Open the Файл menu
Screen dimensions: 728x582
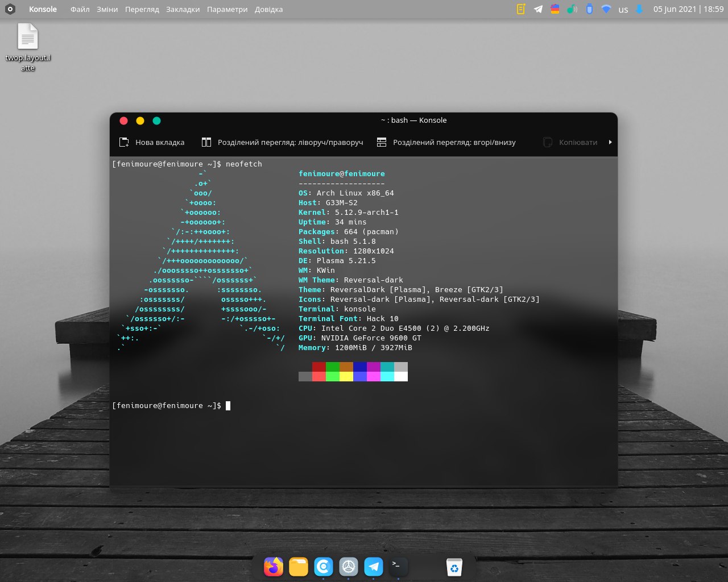[x=80, y=9]
